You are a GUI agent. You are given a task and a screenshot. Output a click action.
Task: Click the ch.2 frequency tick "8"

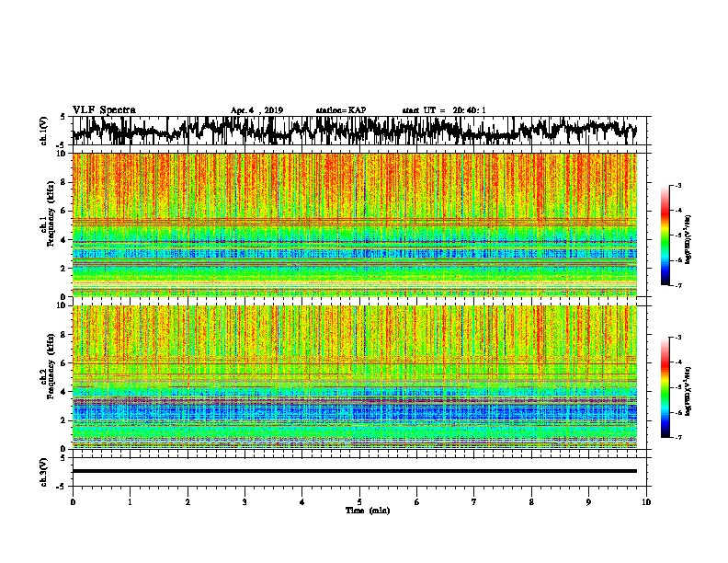click(63, 335)
